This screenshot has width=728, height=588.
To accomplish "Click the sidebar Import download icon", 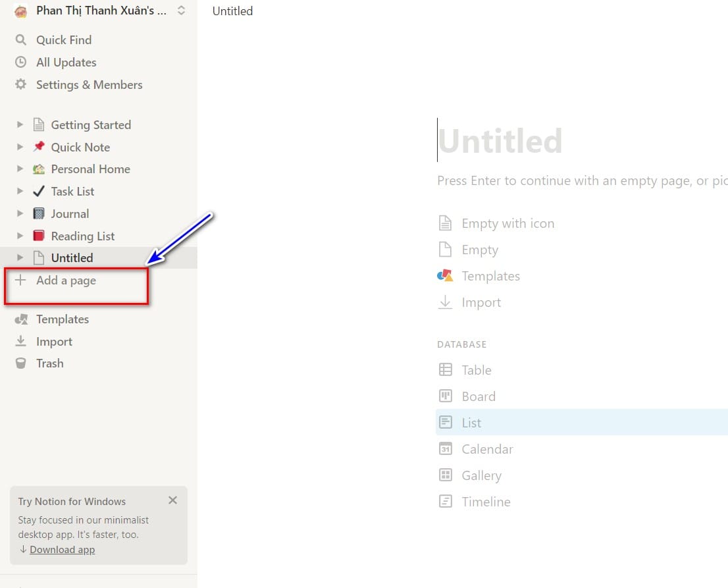I will coord(21,341).
